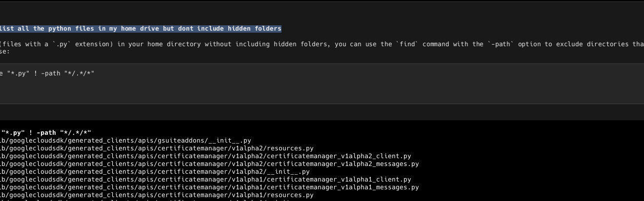The image size is (644, 201).
Task: Click the dark divider bar above the terminal output
Action: point(322,112)
